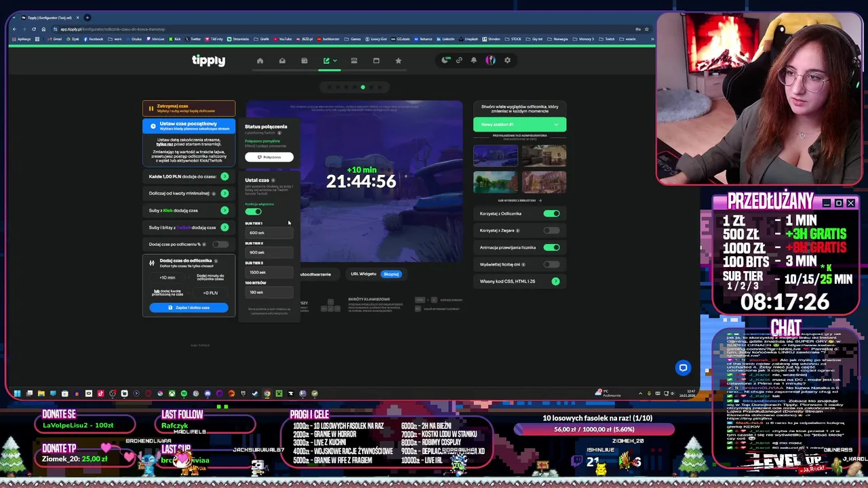
Task: Click the chain link icon in header
Action: (459, 60)
